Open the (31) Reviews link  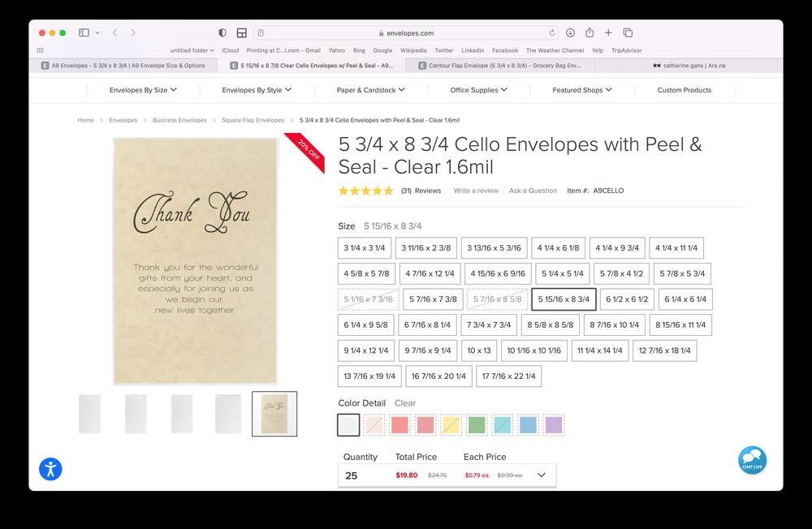click(421, 191)
